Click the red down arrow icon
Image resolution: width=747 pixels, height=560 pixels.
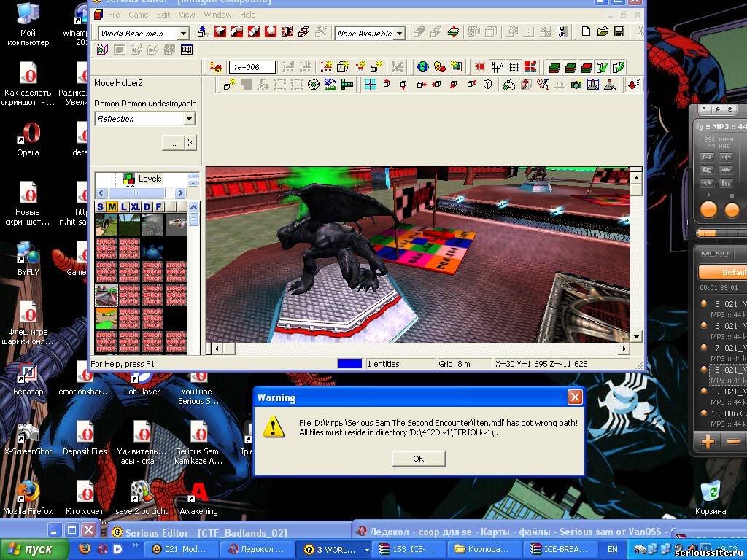point(633,85)
